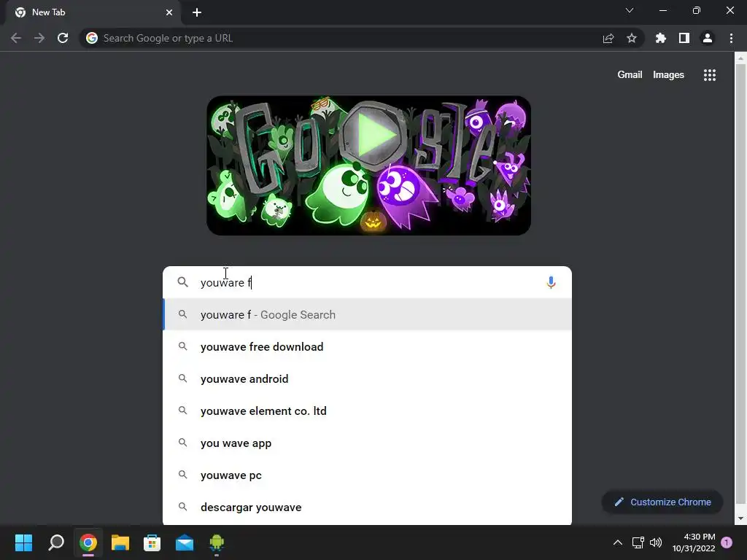Reload the current page
Image resolution: width=747 pixels, height=560 pixels.
[63, 38]
